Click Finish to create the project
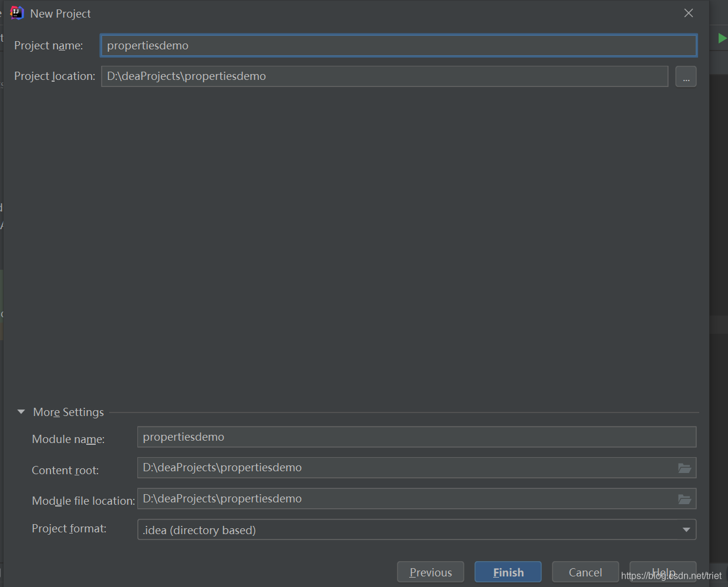728x587 pixels. tap(508, 572)
